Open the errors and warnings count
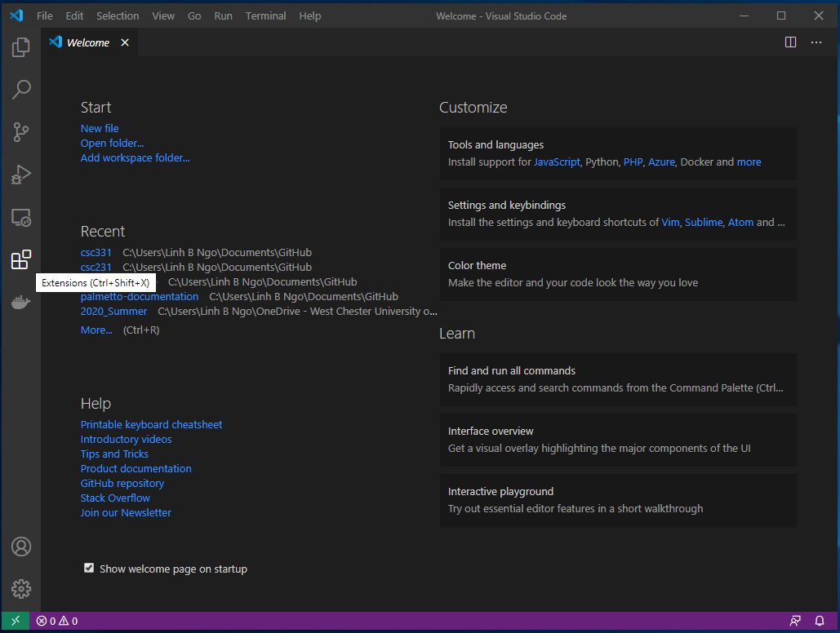Viewport: 840px width, 633px height. [x=57, y=621]
